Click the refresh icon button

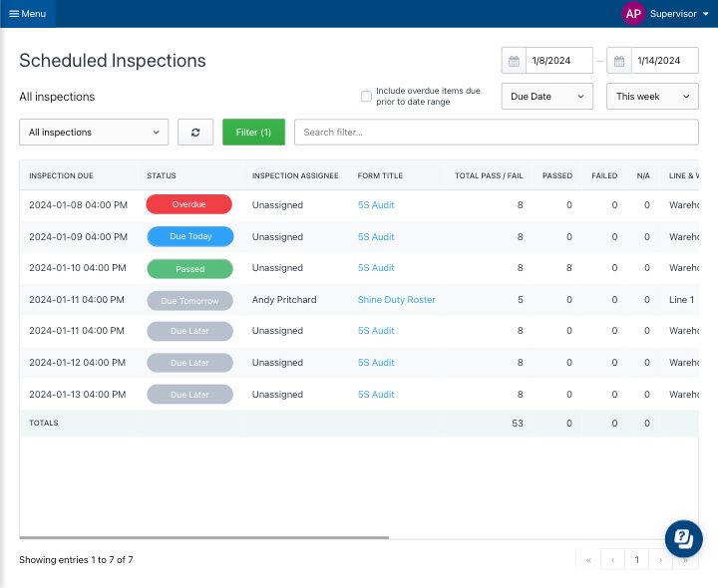point(195,133)
